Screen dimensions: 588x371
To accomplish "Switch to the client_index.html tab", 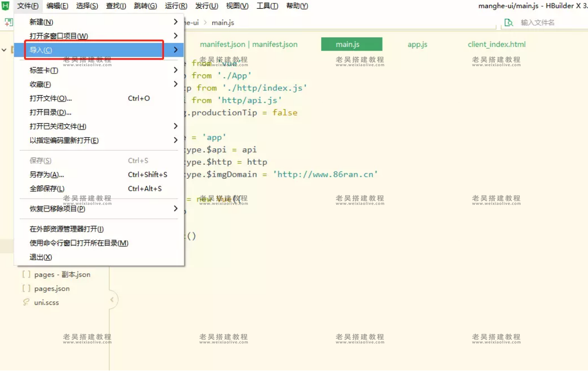I will coord(496,44).
